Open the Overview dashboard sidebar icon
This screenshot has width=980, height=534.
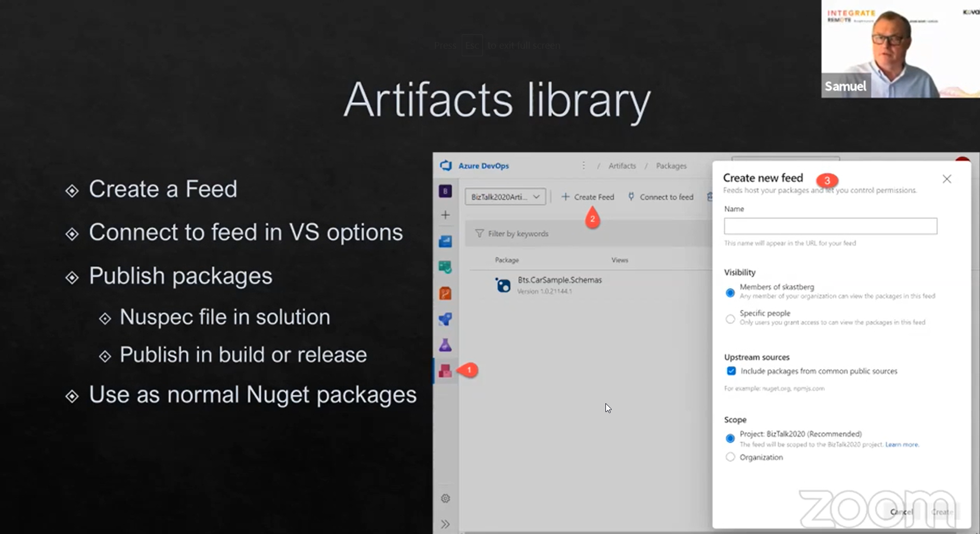[445, 241]
